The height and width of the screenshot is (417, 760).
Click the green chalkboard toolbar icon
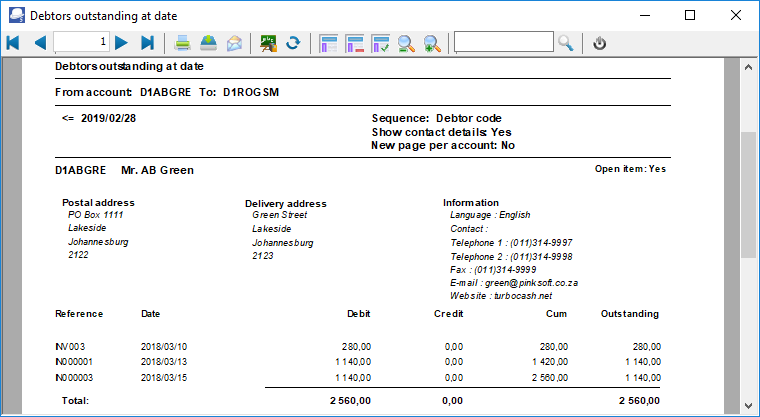268,43
